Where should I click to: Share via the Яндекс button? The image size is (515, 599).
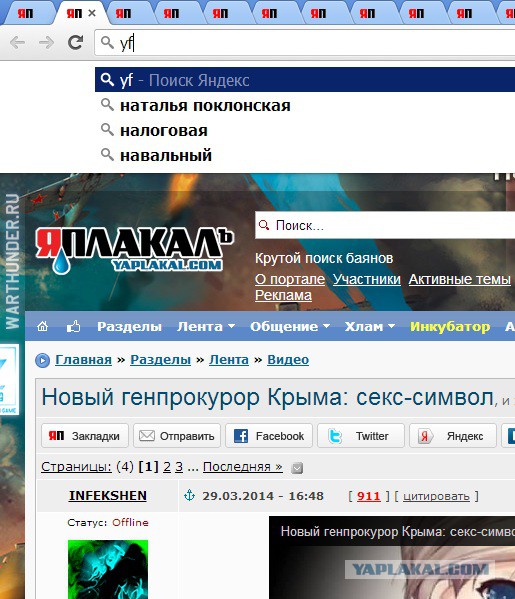(x=453, y=436)
